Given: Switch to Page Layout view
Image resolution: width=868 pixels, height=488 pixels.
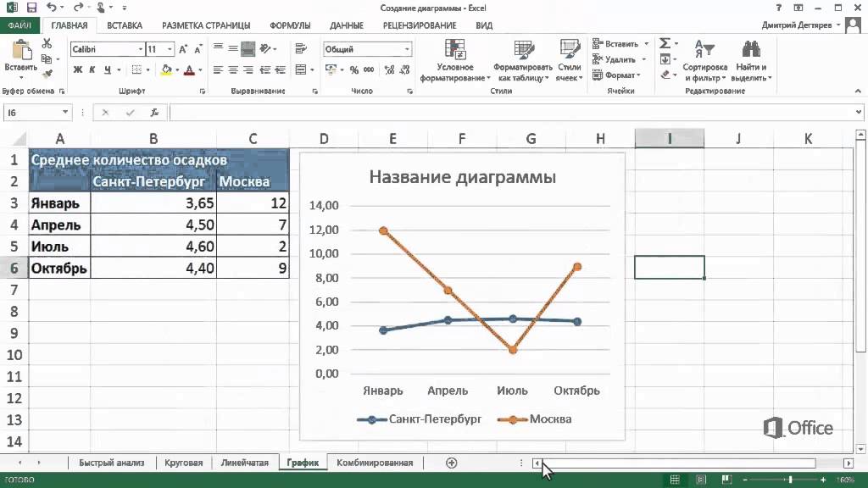Looking at the screenshot, I should coord(701,480).
